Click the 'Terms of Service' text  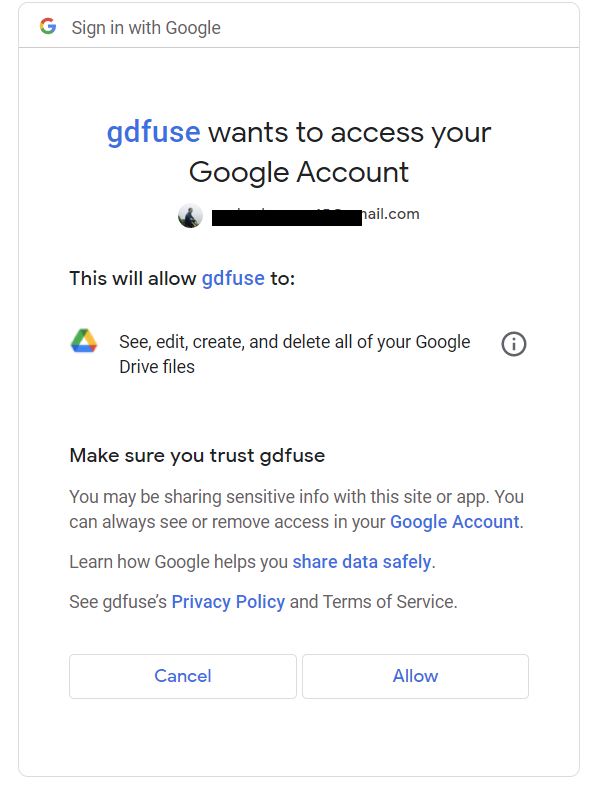coord(389,601)
